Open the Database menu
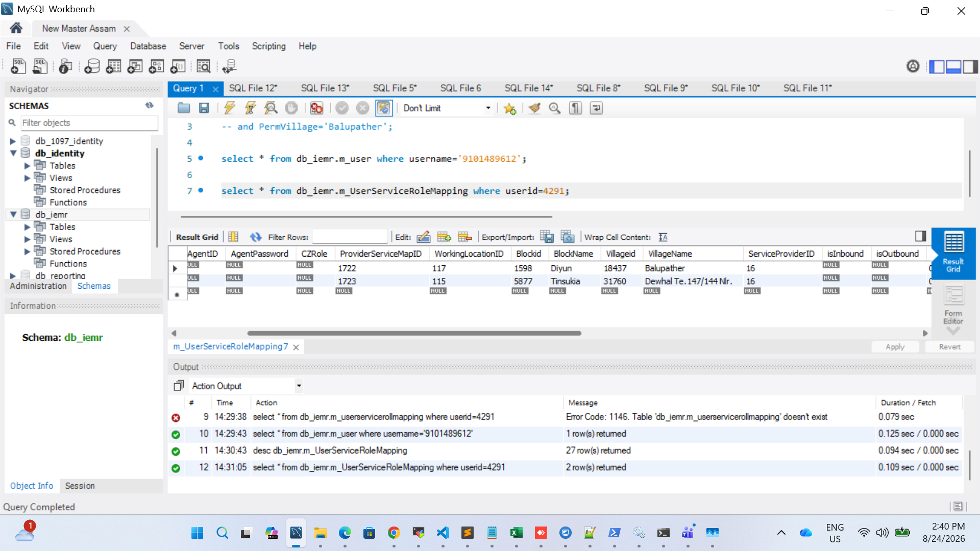This screenshot has height=551, width=980. 148,46
